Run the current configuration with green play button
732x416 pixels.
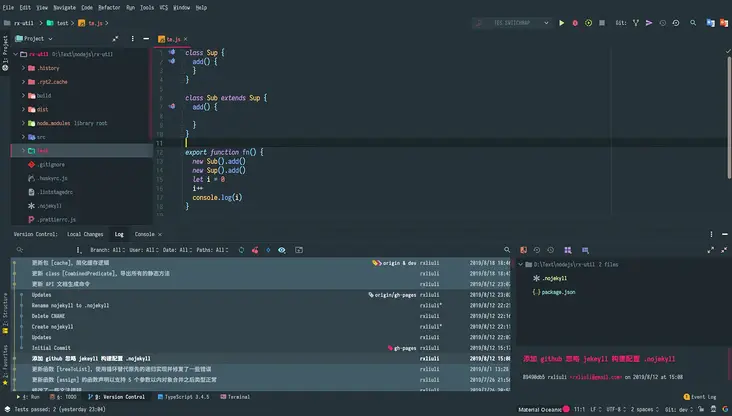[561, 22]
